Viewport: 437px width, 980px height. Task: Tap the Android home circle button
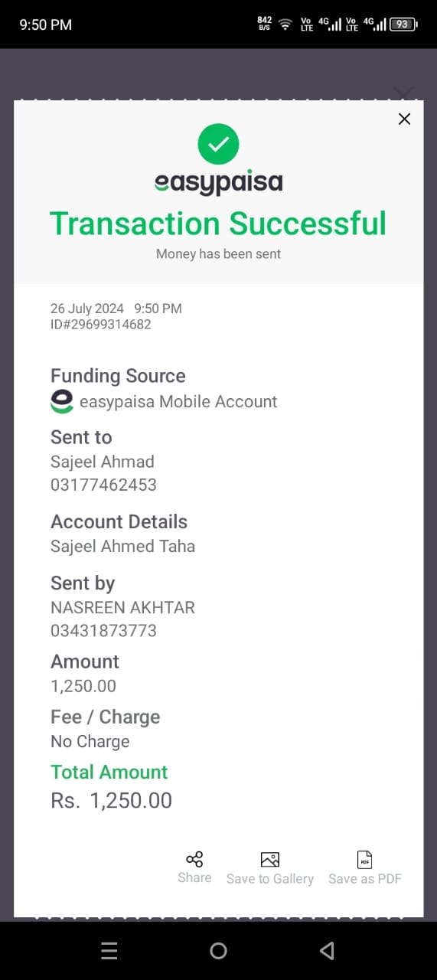tap(218, 951)
